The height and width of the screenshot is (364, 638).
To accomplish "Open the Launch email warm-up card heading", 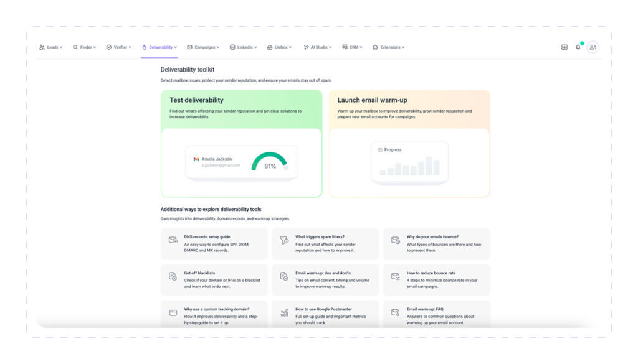I will click(x=373, y=100).
